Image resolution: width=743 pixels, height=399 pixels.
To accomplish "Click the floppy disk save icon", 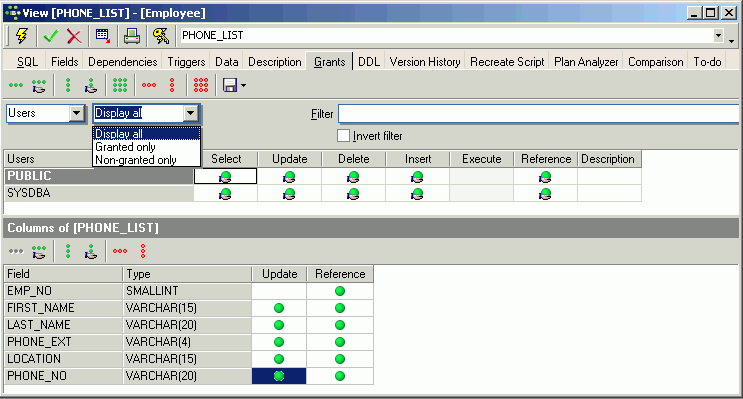I will click(230, 85).
